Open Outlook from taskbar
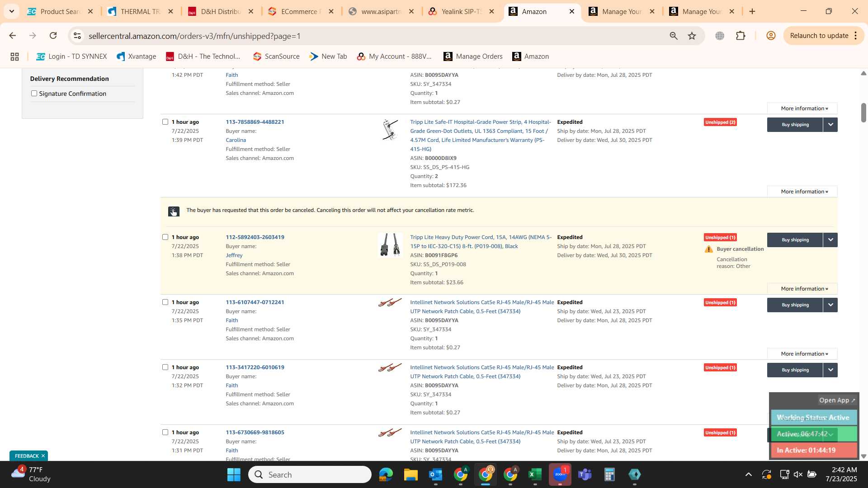 tap(435, 475)
